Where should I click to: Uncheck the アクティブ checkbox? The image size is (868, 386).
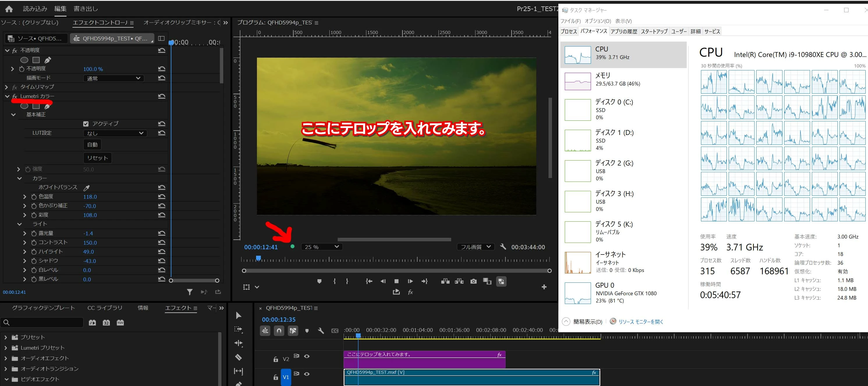[86, 124]
